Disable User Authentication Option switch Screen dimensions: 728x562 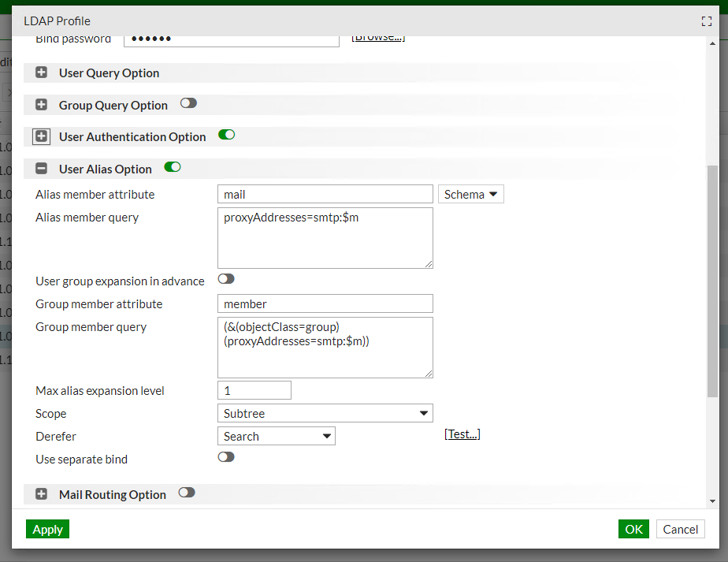tap(227, 135)
